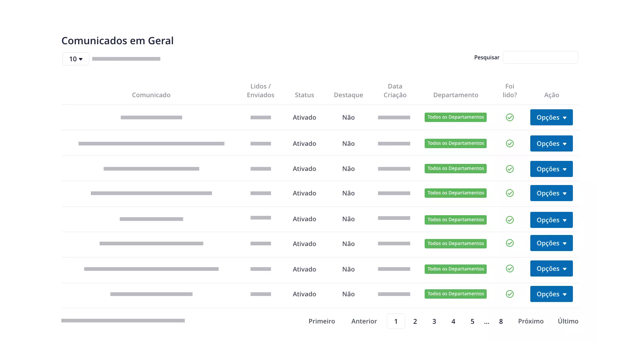Click the Último pagination link
Screen dimensions: 644x362
[568, 321]
